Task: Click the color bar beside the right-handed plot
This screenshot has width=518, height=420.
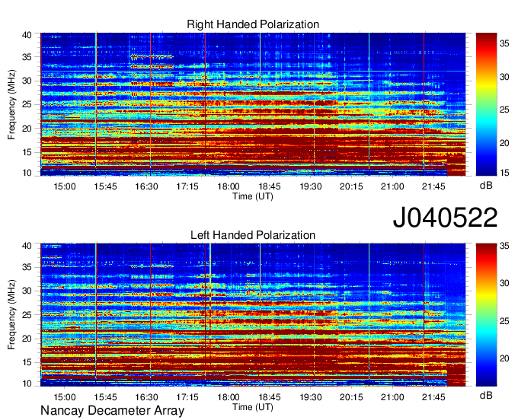Action: 486,104
